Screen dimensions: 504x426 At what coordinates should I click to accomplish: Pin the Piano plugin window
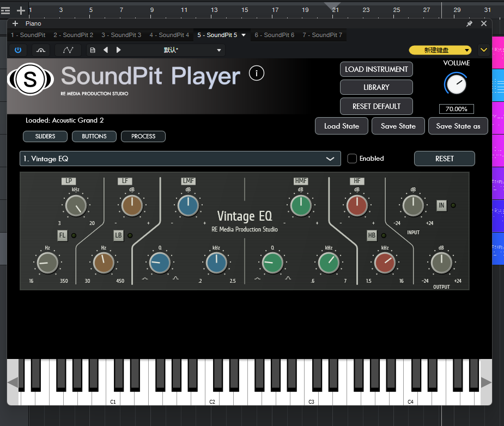pos(469,23)
